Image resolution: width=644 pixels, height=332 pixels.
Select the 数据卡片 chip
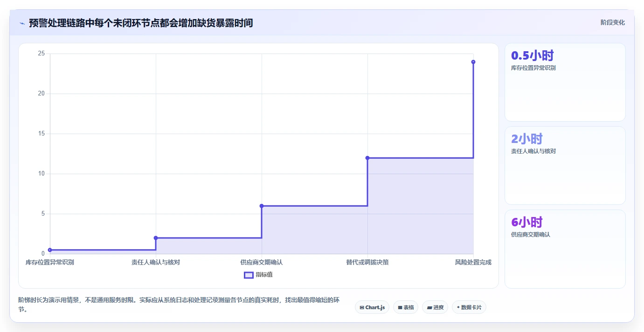[x=469, y=307]
